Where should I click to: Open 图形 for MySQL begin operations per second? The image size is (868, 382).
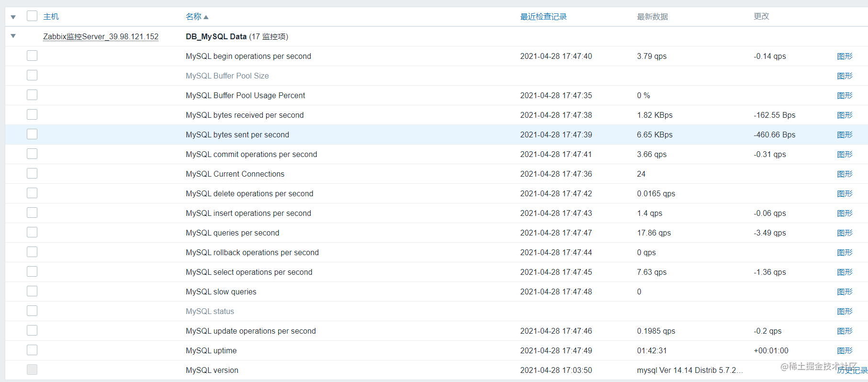click(845, 56)
